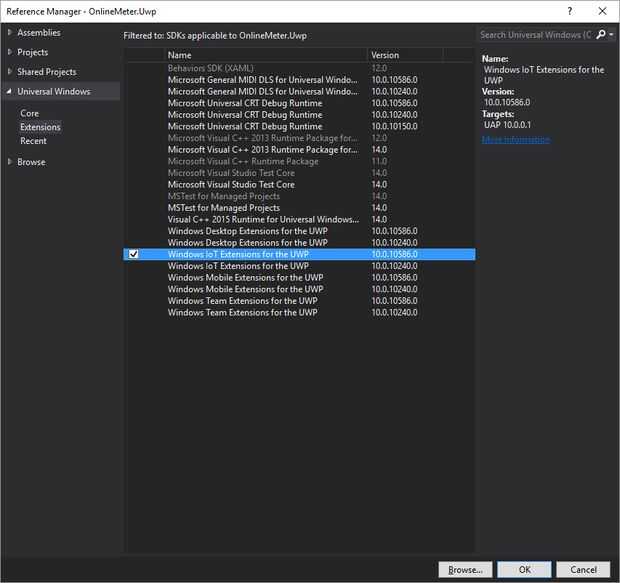
Task: Select Visual C++ 2013 Runtime Package 12.0
Action: [299, 138]
